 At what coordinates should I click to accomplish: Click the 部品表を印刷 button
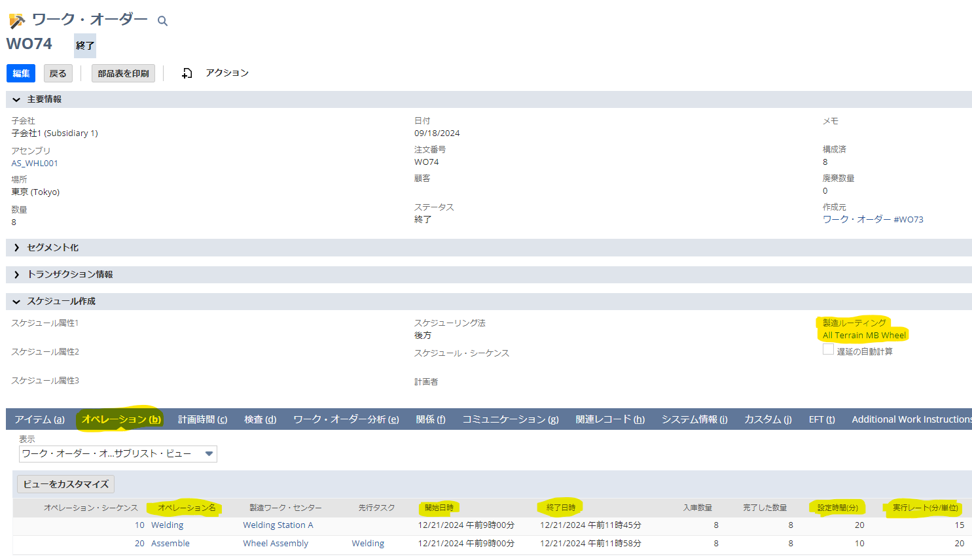123,73
